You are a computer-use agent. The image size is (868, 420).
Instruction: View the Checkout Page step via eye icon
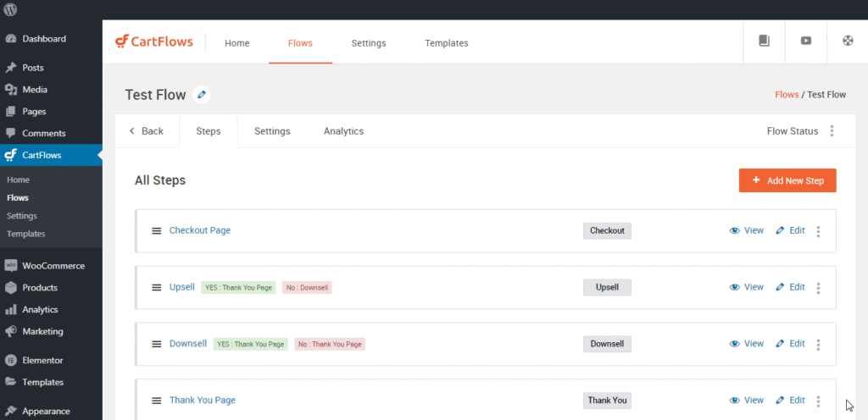[735, 230]
